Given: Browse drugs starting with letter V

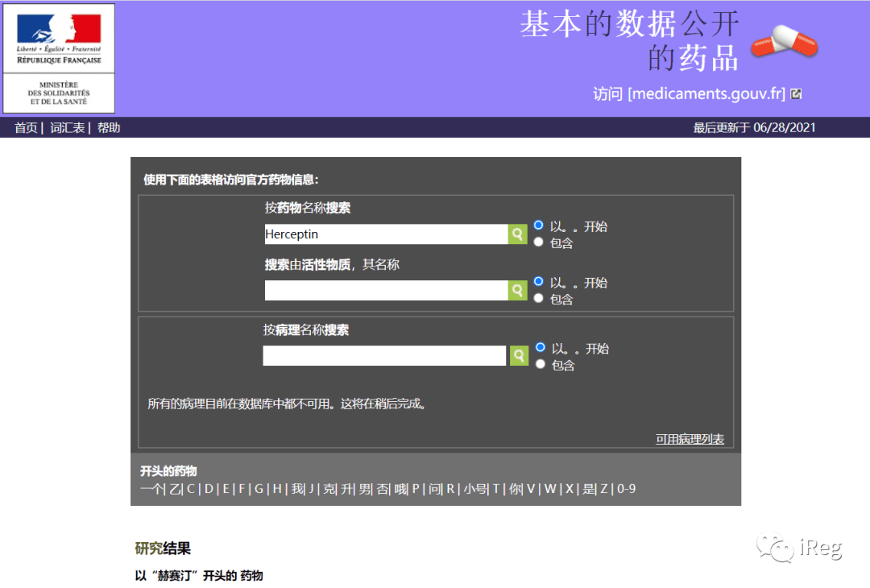Looking at the screenshot, I should pyautogui.click(x=531, y=489).
